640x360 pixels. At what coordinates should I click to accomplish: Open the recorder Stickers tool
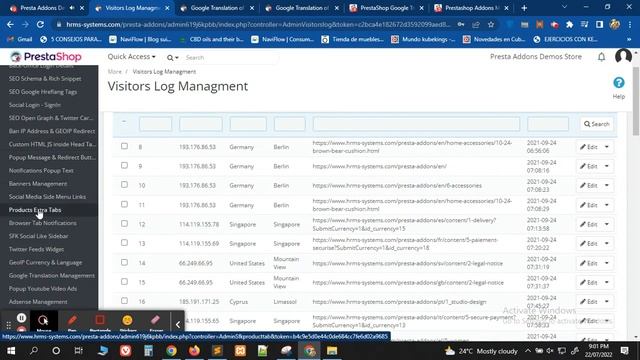pos(128,322)
